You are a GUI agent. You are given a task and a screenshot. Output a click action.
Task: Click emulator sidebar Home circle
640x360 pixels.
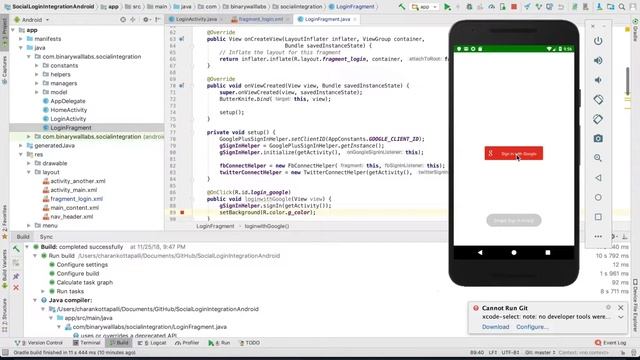tap(598, 197)
